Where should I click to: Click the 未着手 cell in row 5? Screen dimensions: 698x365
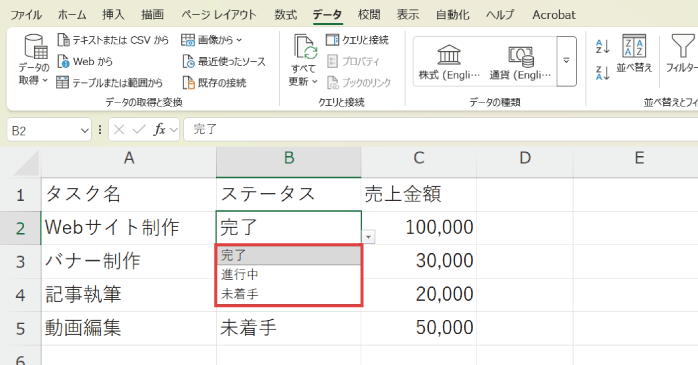[289, 328]
